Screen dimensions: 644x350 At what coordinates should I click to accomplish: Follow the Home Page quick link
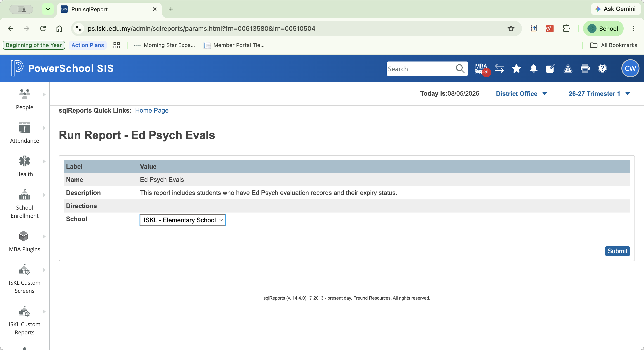click(x=152, y=111)
